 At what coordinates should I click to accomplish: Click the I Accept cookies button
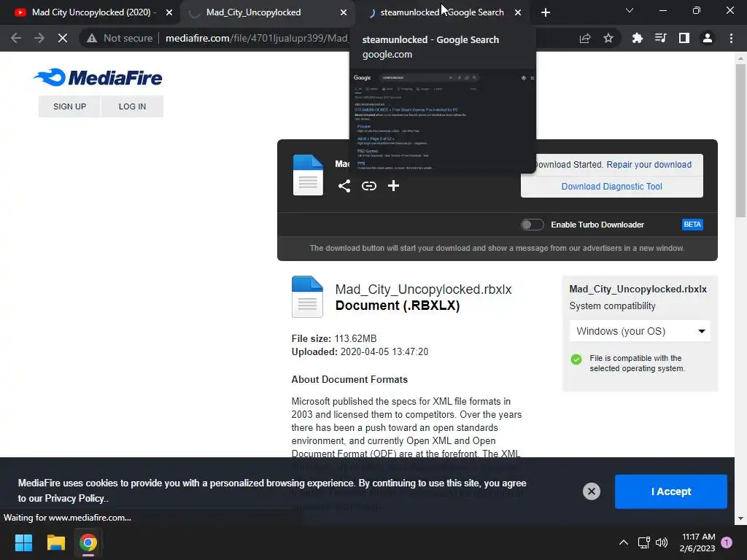671,491
